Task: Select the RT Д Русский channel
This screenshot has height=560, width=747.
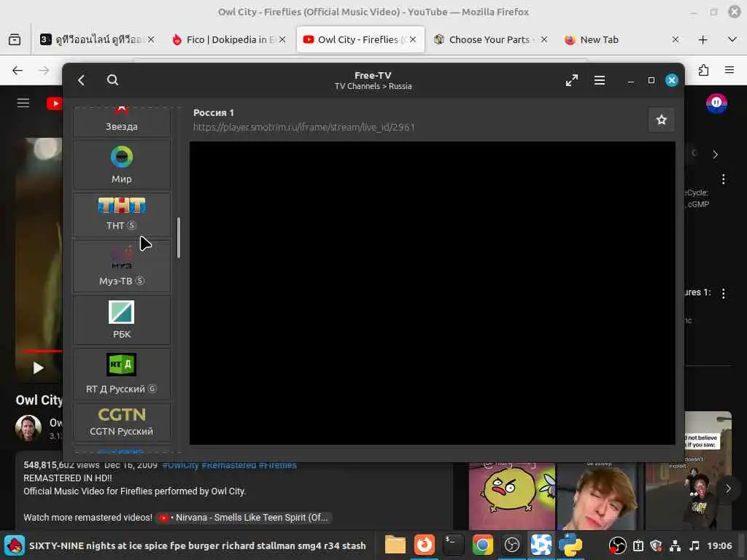Action: tap(122, 374)
